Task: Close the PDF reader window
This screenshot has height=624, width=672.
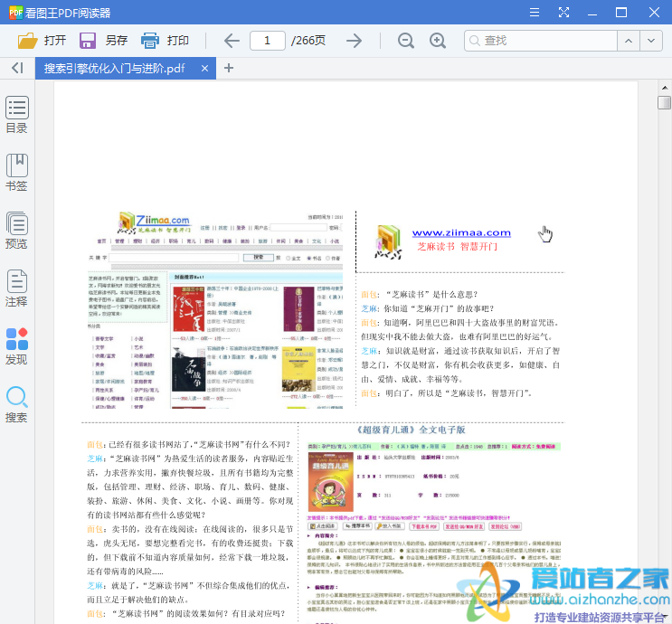Action: (654, 12)
